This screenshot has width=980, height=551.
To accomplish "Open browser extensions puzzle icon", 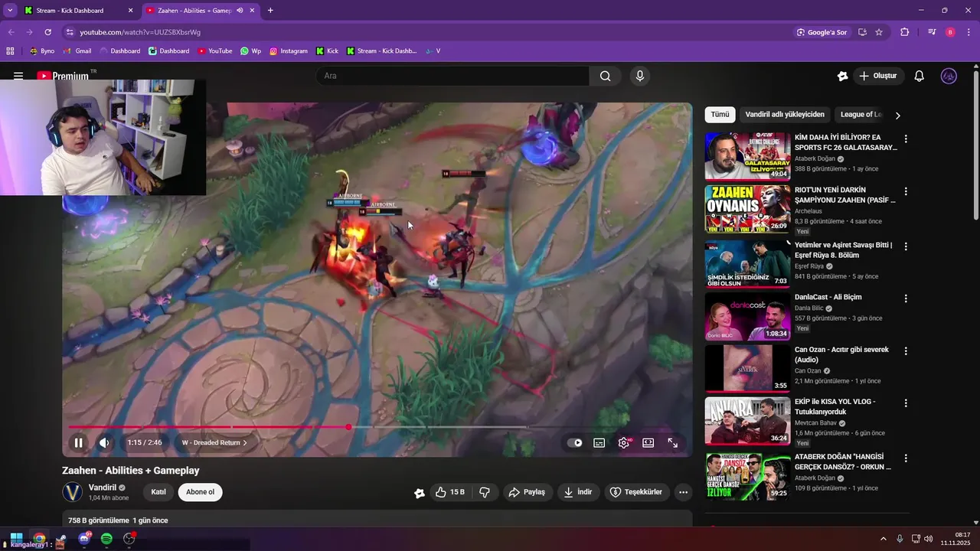I will [904, 32].
